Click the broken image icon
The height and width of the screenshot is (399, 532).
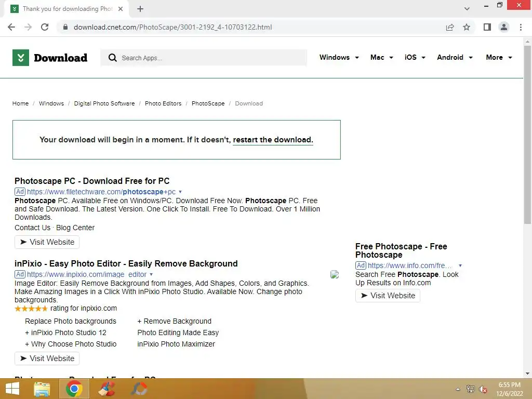click(x=335, y=274)
